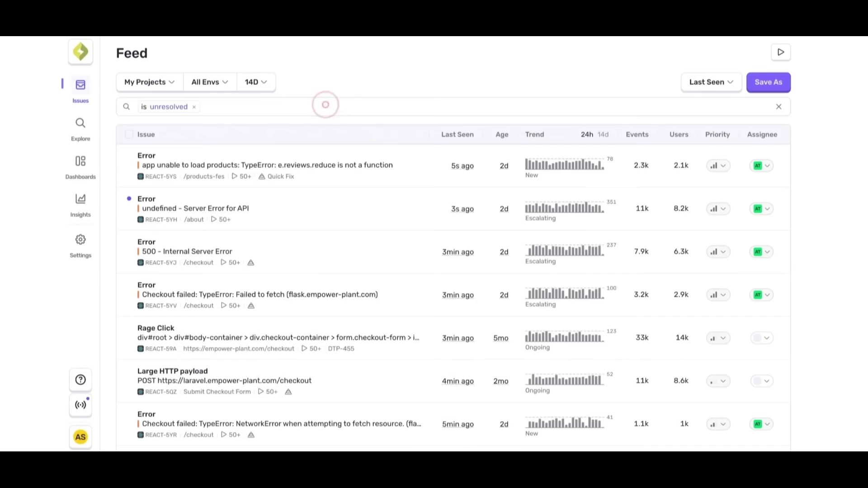Toggle the select-all issues checkbox
This screenshot has width=868, height=488.
(129, 134)
